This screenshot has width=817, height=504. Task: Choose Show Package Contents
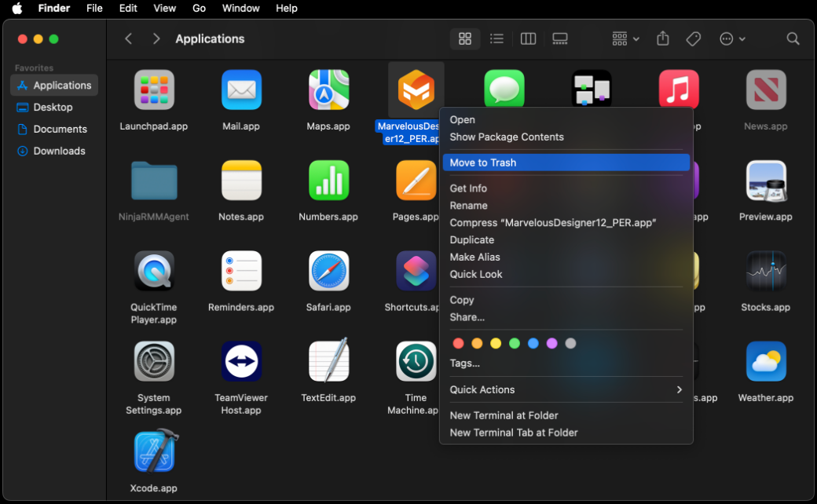pyautogui.click(x=566, y=137)
